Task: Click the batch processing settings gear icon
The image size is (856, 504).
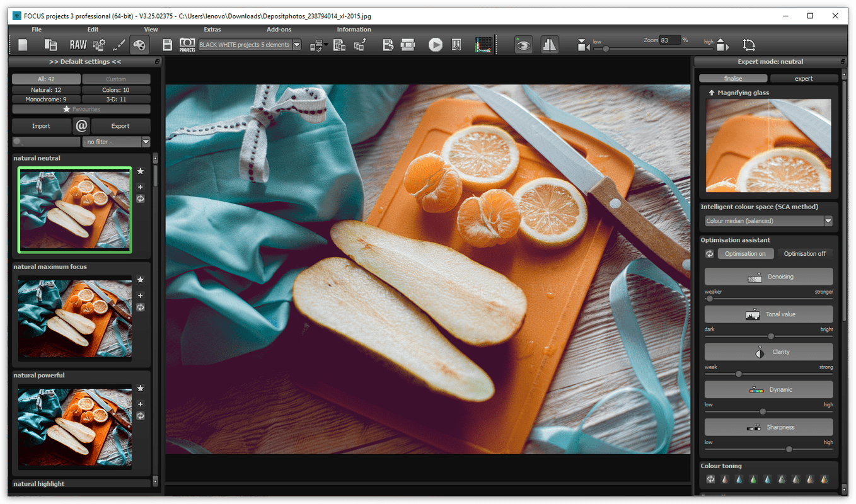Action: click(x=99, y=45)
